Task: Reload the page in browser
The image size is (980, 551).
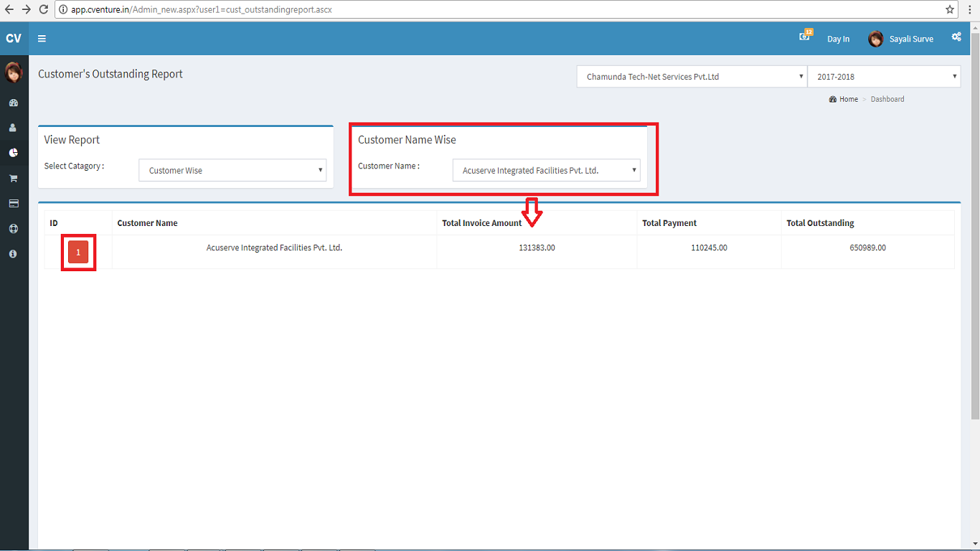Action: (44, 9)
